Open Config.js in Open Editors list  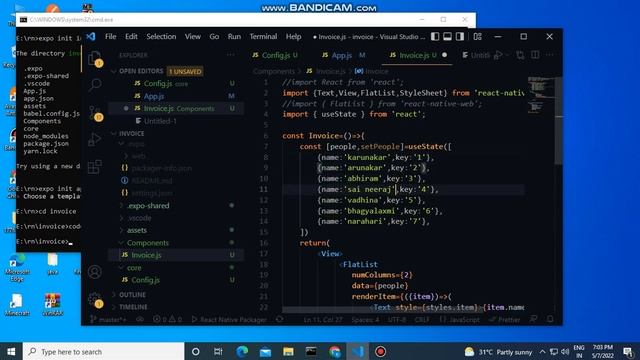pyautogui.click(x=176, y=84)
